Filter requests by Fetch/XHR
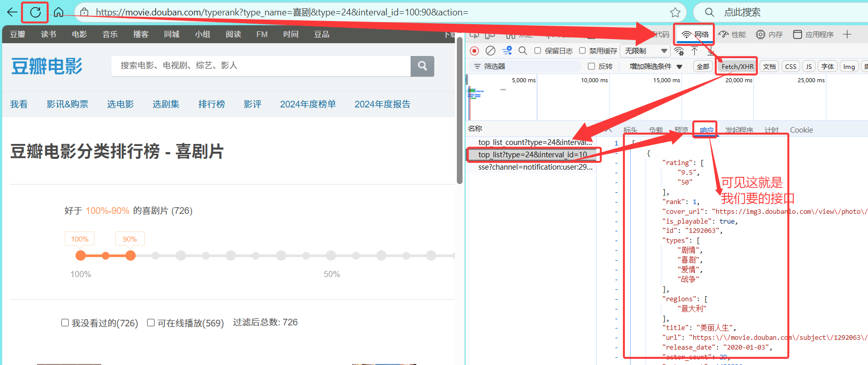The image size is (868, 365). [737, 66]
